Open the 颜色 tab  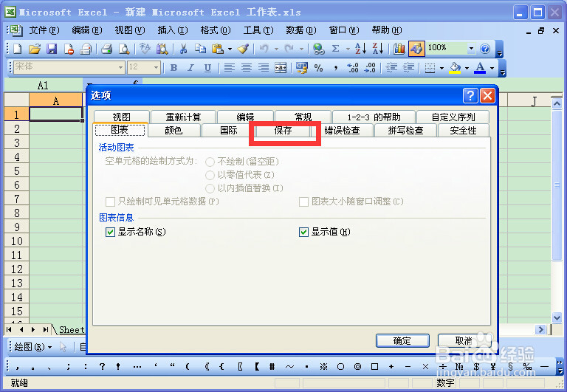[x=173, y=130]
